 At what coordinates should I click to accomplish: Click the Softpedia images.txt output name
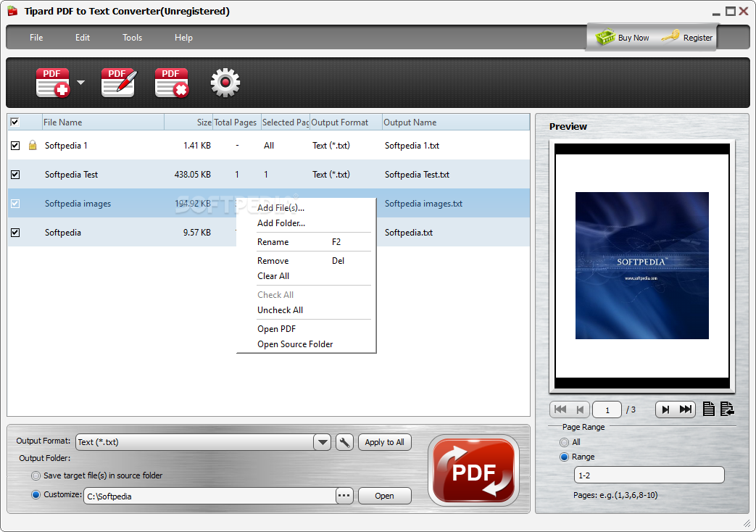[423, 203]
